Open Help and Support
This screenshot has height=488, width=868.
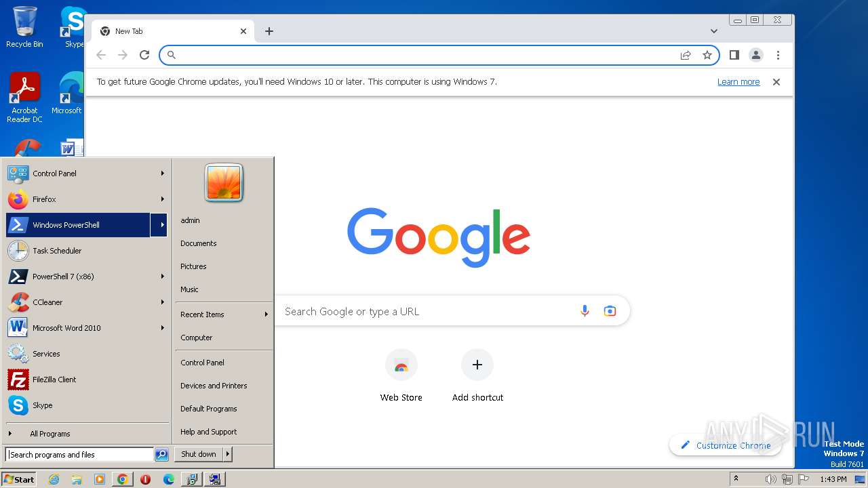[224, 432]
